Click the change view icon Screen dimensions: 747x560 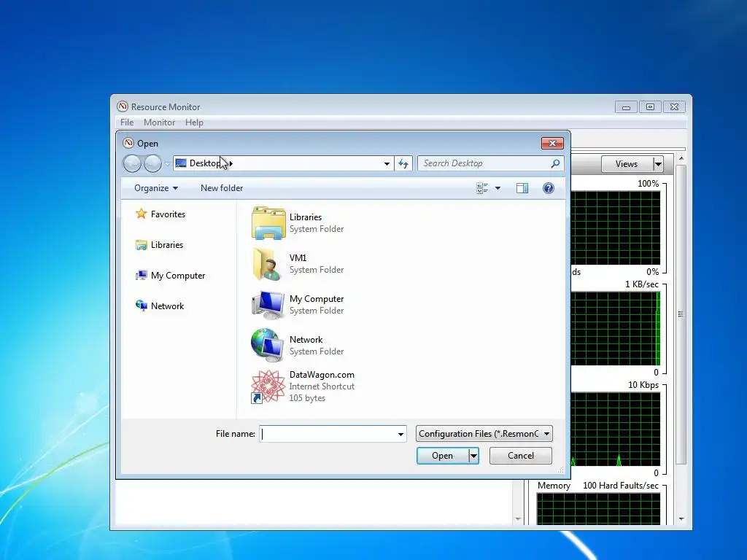482,188
